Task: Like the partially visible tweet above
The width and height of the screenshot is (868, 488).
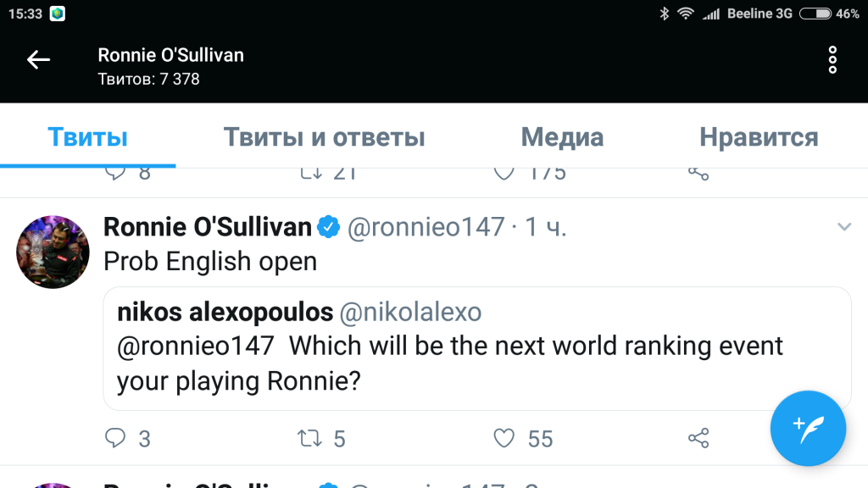Action: (504, 173)
